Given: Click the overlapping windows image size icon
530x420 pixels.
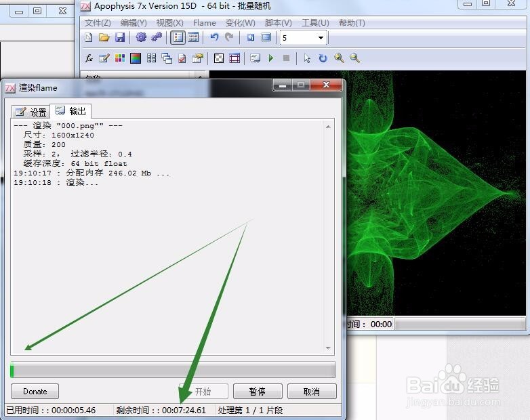Looking at the screenshot, I should (167, 58).
